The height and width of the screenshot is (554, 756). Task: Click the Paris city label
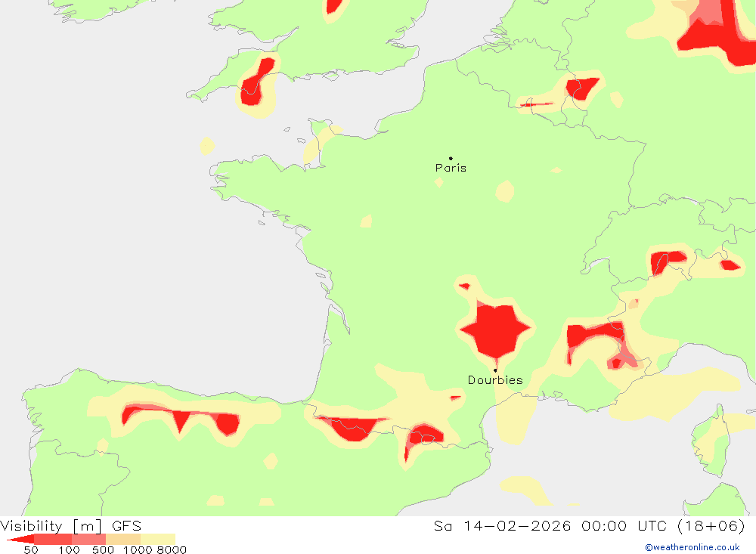(451, 168)
